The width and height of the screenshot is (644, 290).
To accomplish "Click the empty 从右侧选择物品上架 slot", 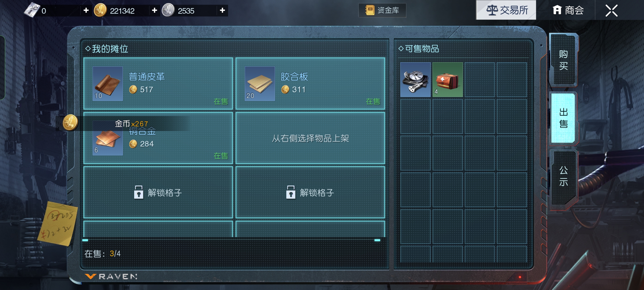I will 310,138.
